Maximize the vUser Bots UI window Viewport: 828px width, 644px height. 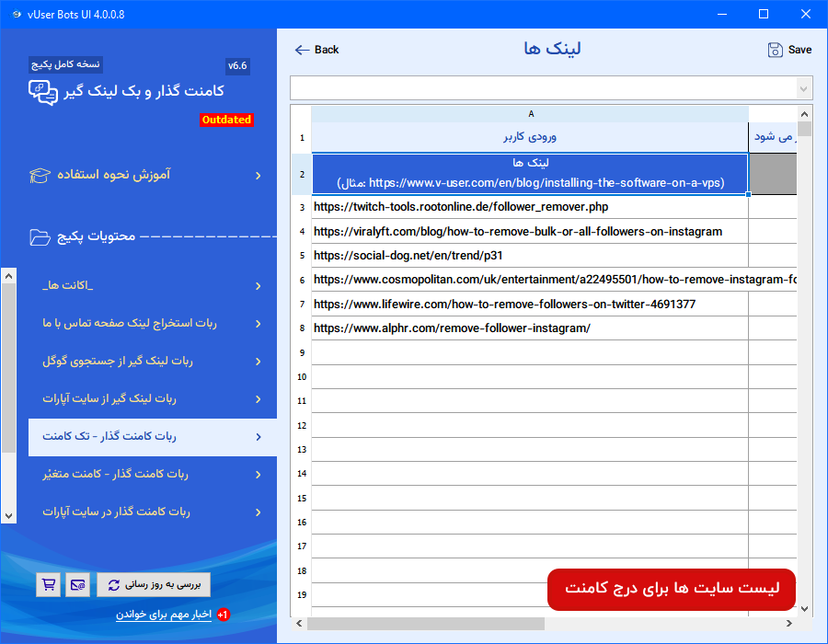764,14
